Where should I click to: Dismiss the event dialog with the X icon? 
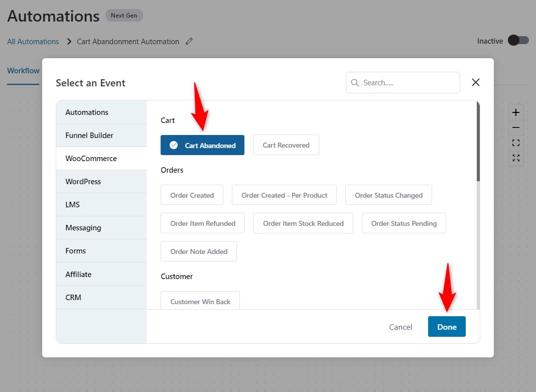click(475, 82)
